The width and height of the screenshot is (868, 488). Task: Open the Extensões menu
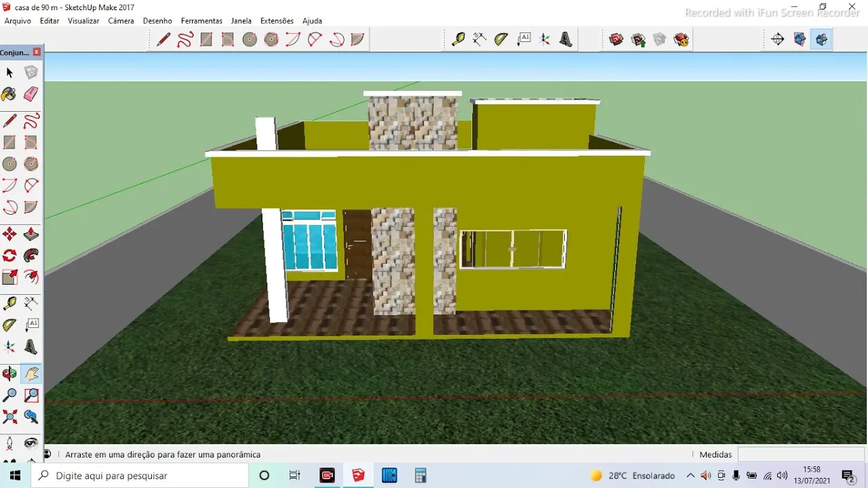[277, 21]
